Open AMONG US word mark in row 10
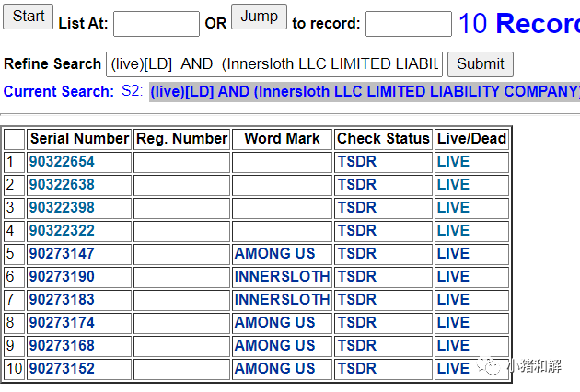Viewport: 580px width, 392px height. point(275,368)
